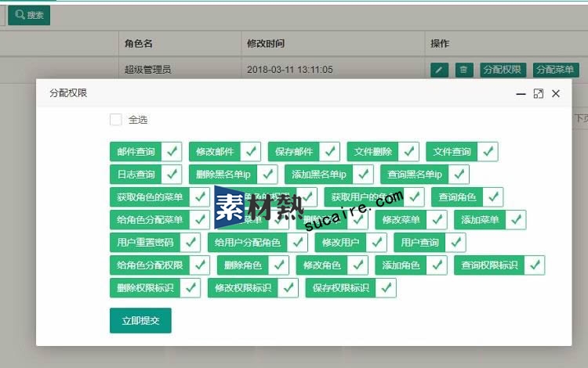Submit with the 立即提交 button
Image resolution: width=588 pixels, height=368 pixels.
coord(140,320)
